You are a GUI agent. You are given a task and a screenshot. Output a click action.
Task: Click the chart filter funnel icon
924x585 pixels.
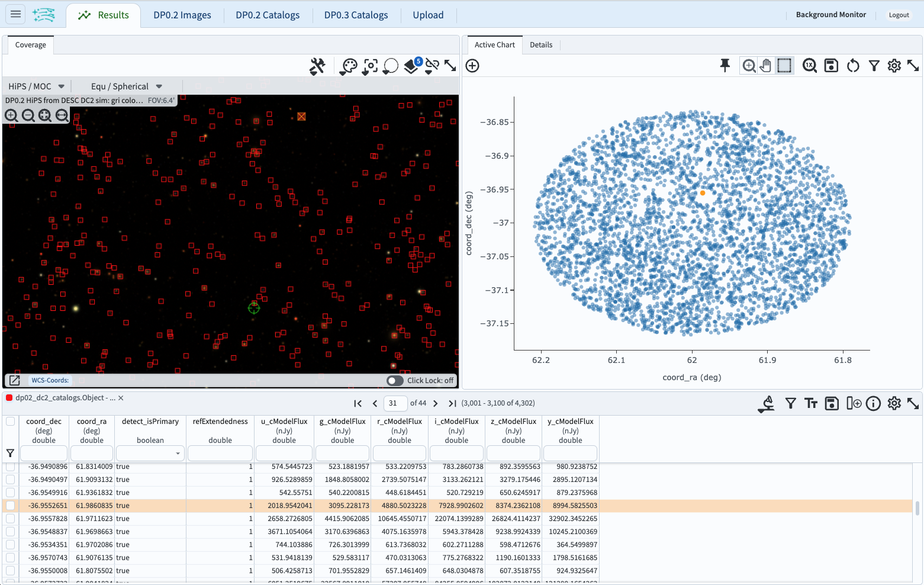click(874, 66)
